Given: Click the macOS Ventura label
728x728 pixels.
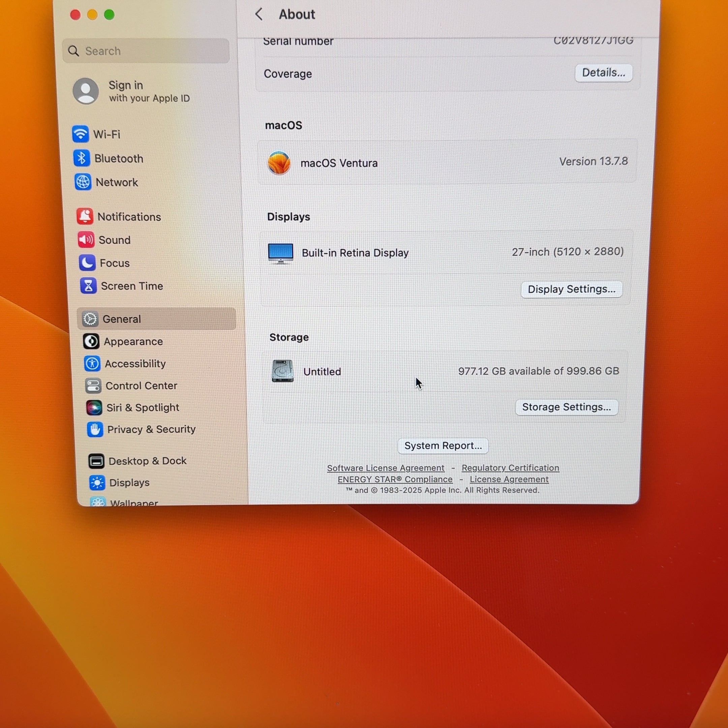Looking at the screenshot, I should tap(339, 163).
